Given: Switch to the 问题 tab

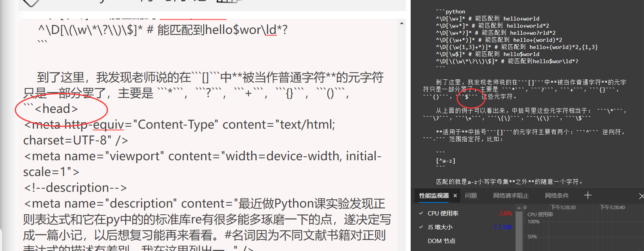Looking at the screenshot, I should (x=471, y=196).
